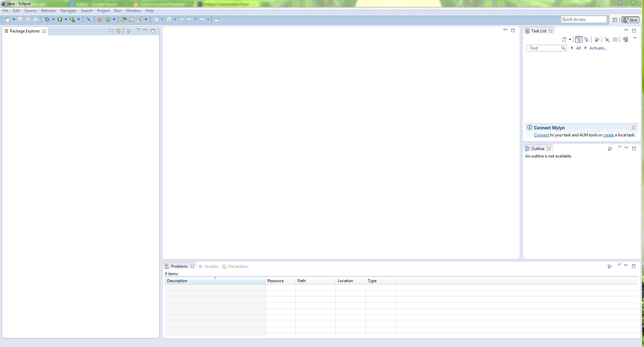This screenshot has height=347, width=644.
Task: Toggle Categorized view in Task List
Action: 579,39
